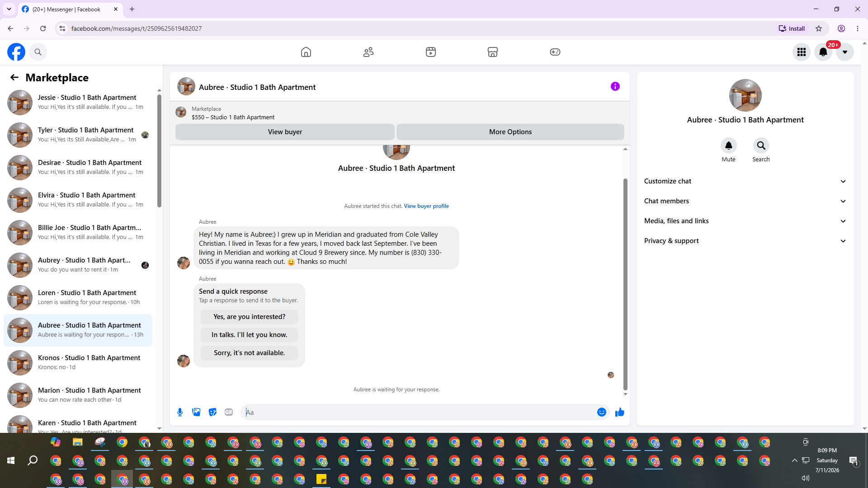
Task: Send a thumbs-up like
Action: [620, 412]
